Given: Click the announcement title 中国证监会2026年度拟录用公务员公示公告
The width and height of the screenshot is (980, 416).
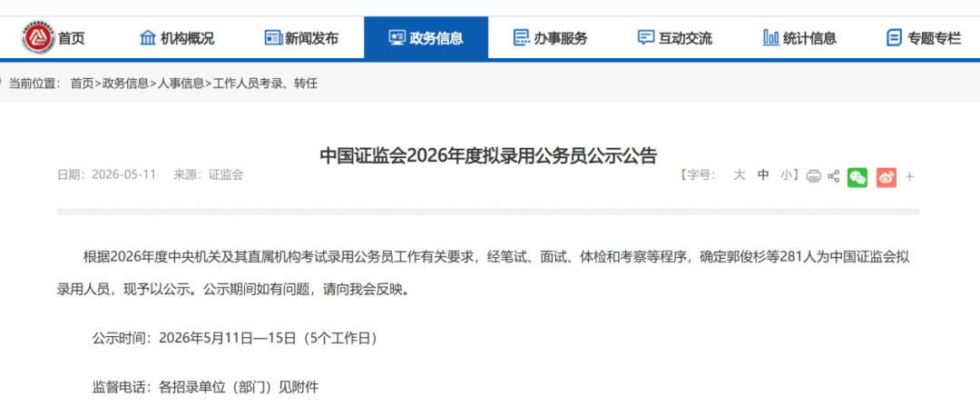Looking at the screenshot, I should [488, 155].
